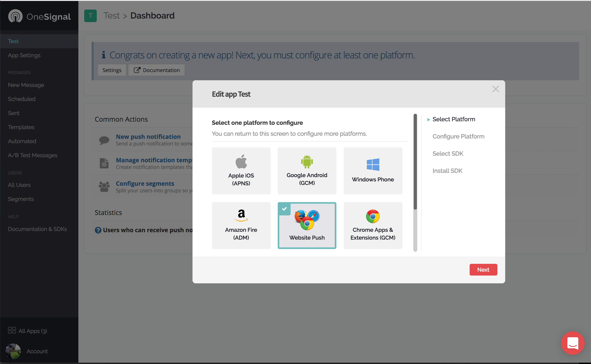Click the red Next button
The width and height of the screenshot is (591, 364).
(x=483, y=270)
